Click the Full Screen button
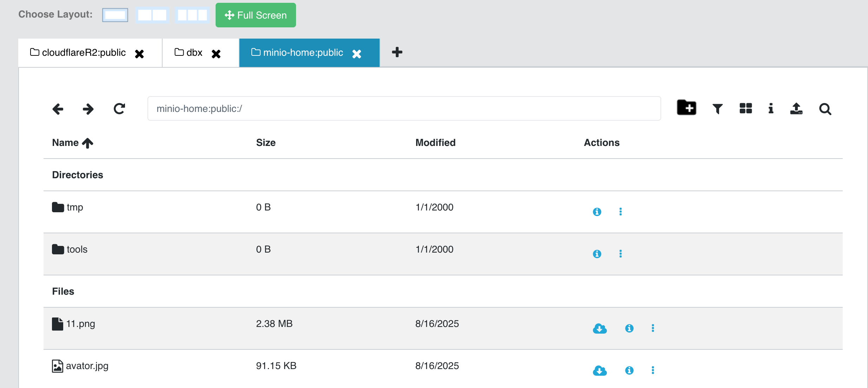This screenshot has height=388, width=868. point(256,15)
